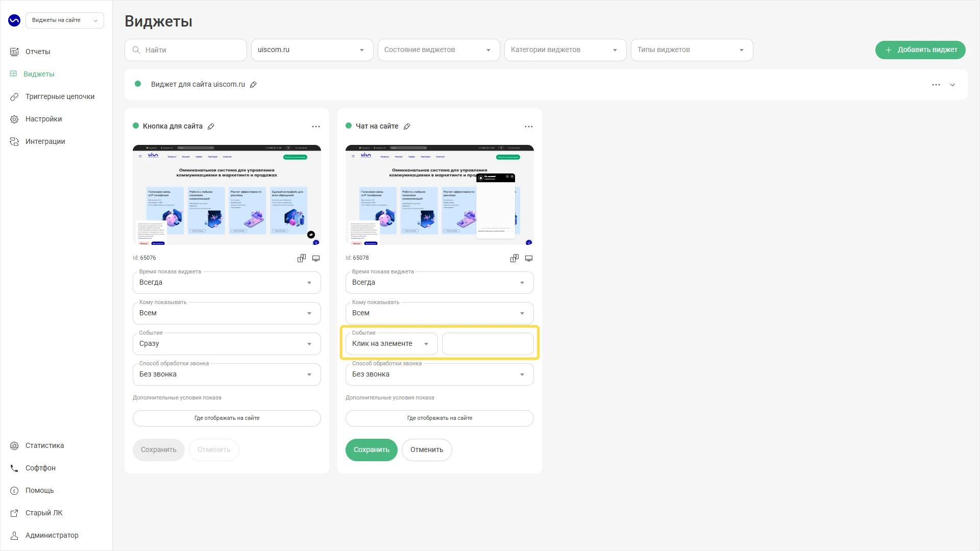Click the Старый ЛК external-link icon
Viewport: 980px width, 551px height.
(14, 513)
